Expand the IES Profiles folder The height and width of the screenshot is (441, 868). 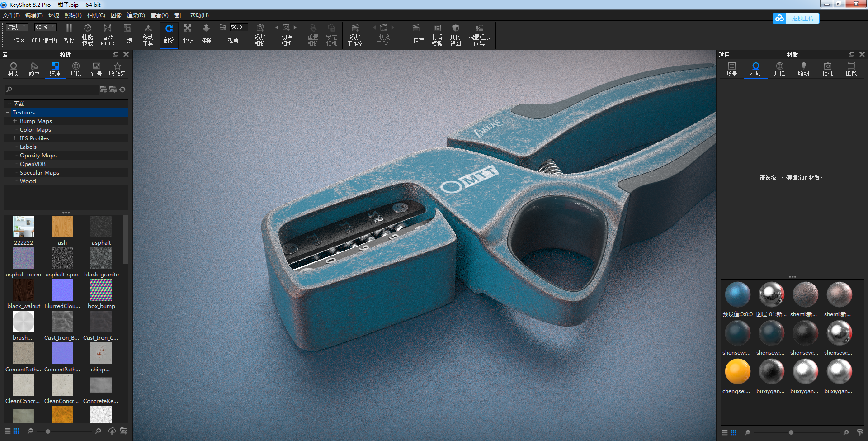click(14, 138)
